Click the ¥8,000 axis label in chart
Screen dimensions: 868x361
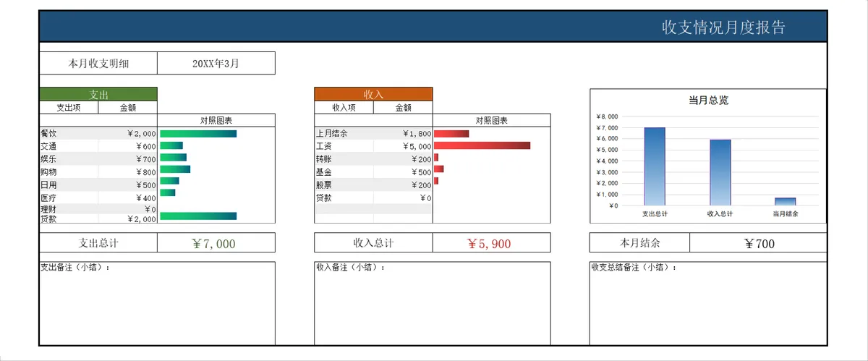coord(607,116)
